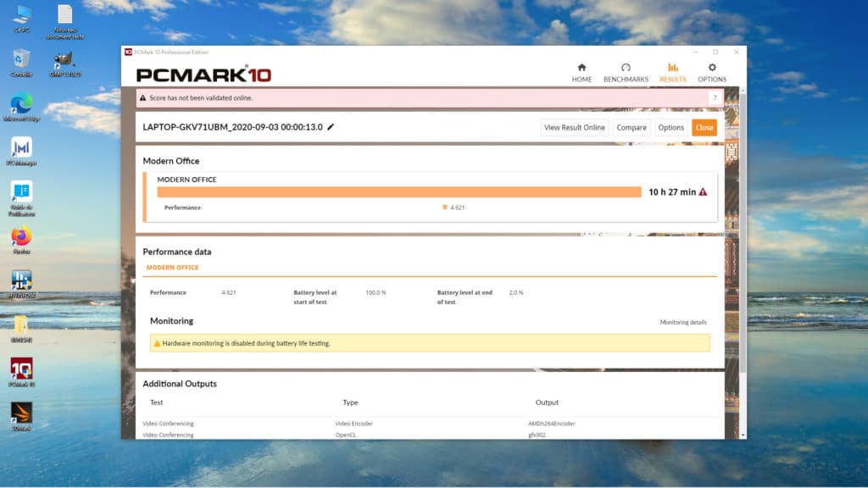This screenshot has height=488, width=868.
Task: Click PCMark 10 title bar app icon
Action: tap(128, 52)
